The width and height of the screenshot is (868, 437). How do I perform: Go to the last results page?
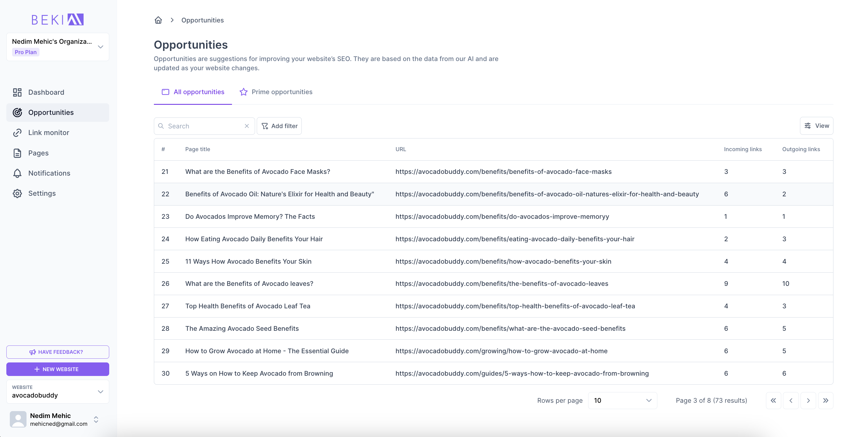point(825,400)
